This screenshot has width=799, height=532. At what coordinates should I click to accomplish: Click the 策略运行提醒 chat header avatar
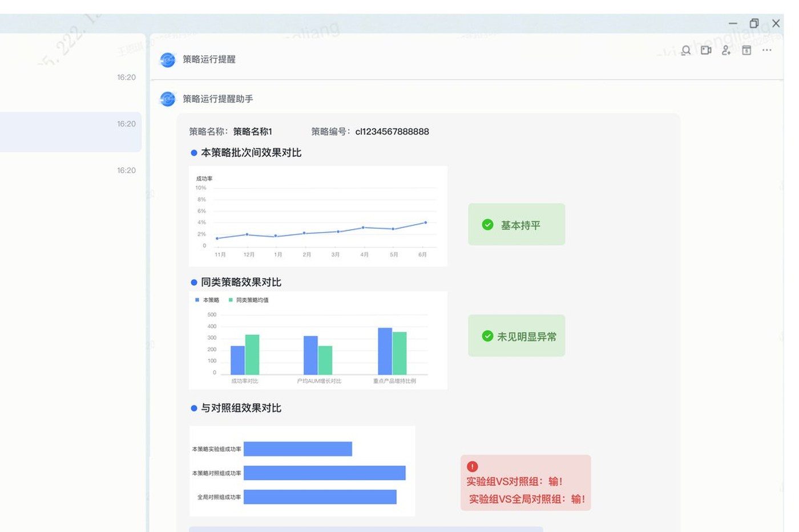coord(168,59)
